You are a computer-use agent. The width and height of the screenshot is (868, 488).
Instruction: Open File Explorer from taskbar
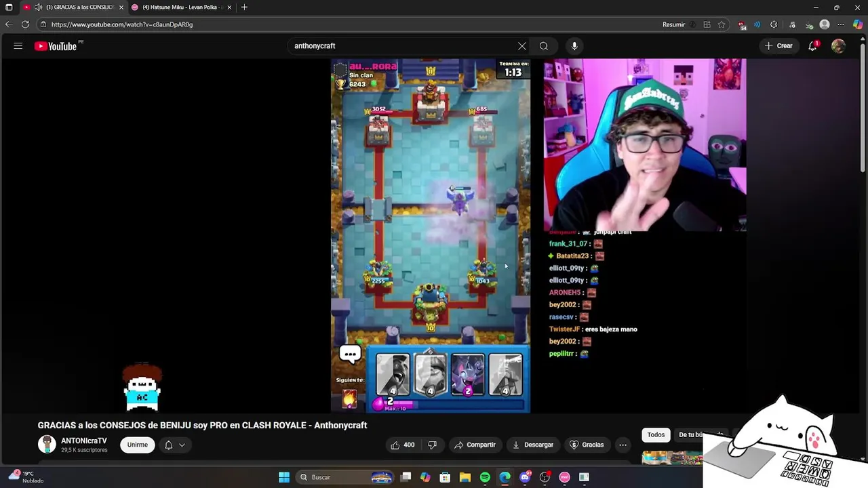point(465,477)
